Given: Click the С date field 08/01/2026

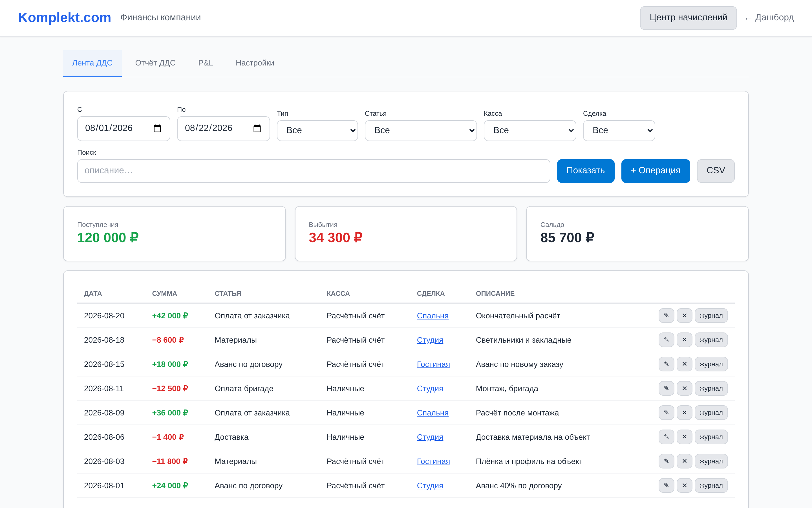Looking at the screenshot, I should tap(123, 128).
